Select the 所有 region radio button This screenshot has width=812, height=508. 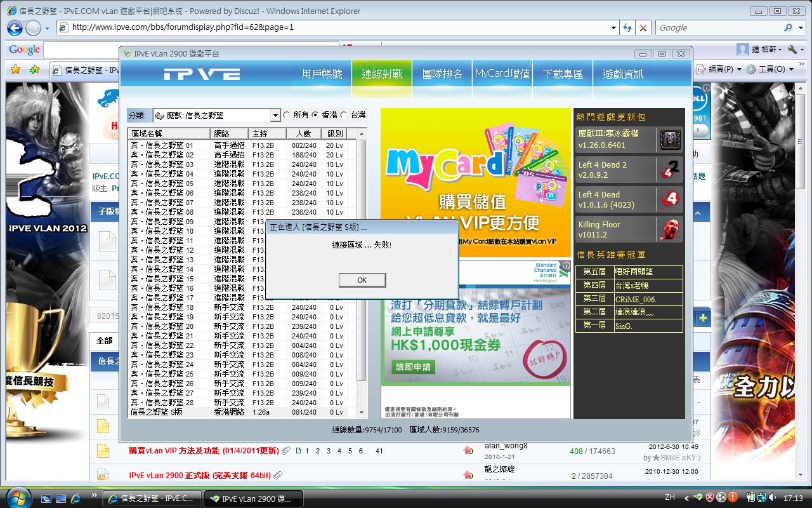click(287, 115)
